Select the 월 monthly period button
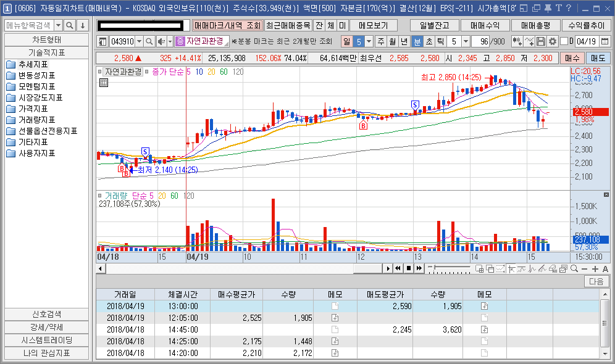Viewport: 615px width, 364px height. point(393,41)
